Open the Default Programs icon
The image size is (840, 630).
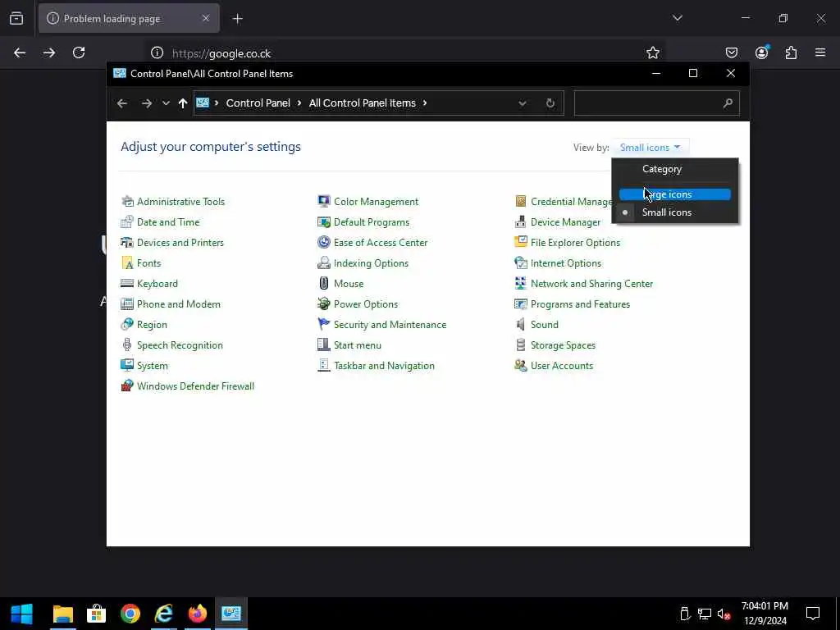click(x=323, y=221)
